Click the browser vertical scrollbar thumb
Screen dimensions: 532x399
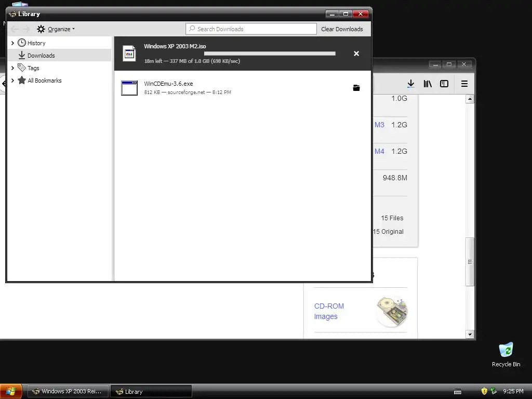click(470, 262)
